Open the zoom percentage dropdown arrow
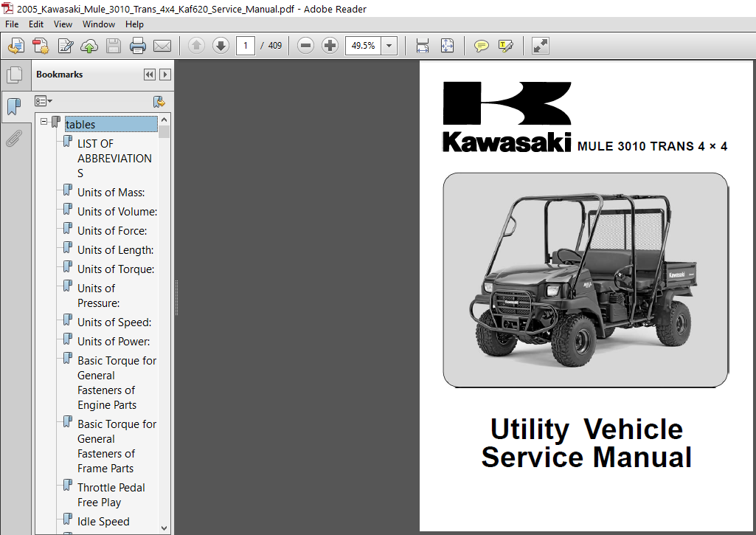 [389, 46]
